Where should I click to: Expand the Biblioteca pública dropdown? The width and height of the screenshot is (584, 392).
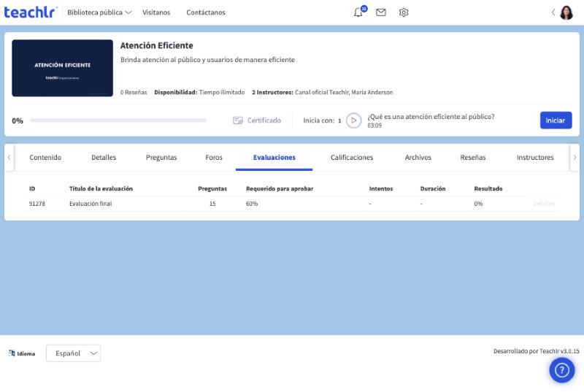tap(99, 12)
